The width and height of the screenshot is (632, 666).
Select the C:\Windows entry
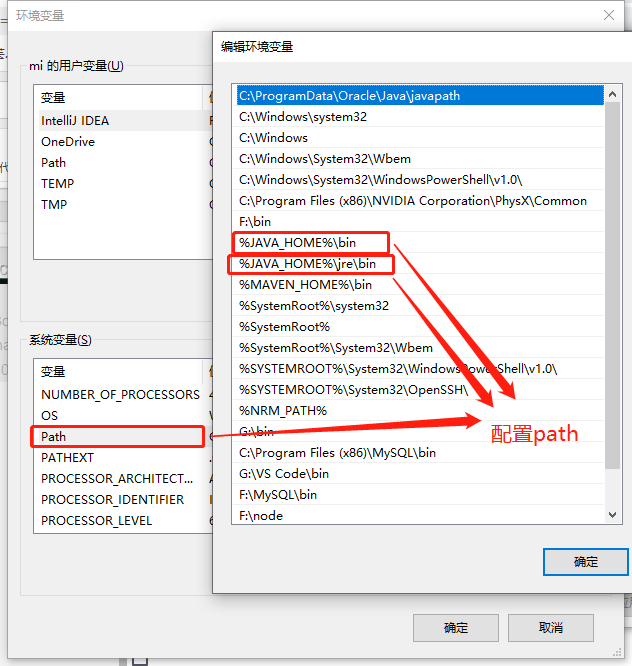tap(420, 138)
